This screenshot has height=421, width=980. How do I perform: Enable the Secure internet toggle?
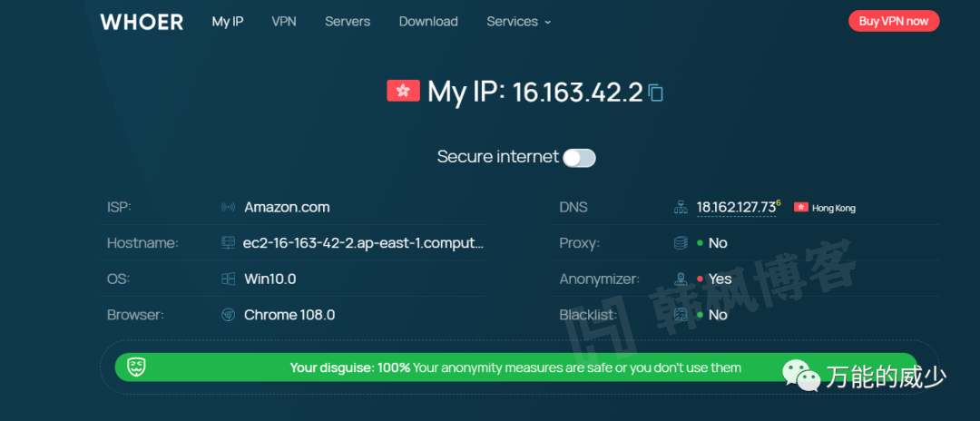tap(579, 158)
